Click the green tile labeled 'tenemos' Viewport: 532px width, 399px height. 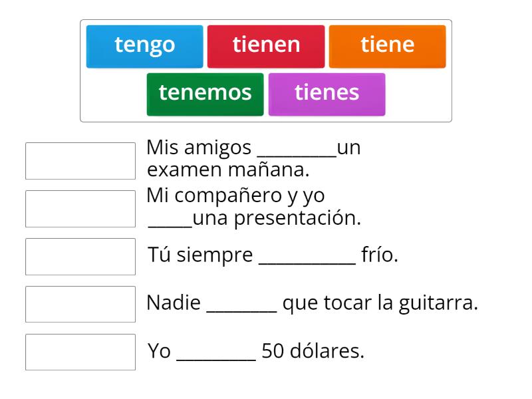204,93
